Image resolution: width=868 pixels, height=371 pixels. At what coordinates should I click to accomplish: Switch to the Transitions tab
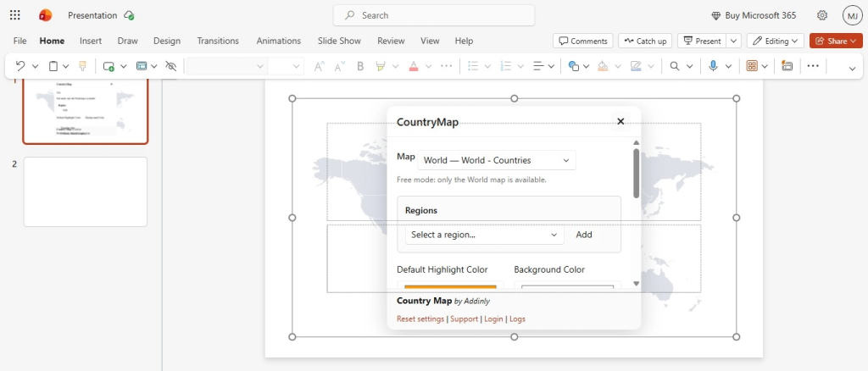(218, 41)
